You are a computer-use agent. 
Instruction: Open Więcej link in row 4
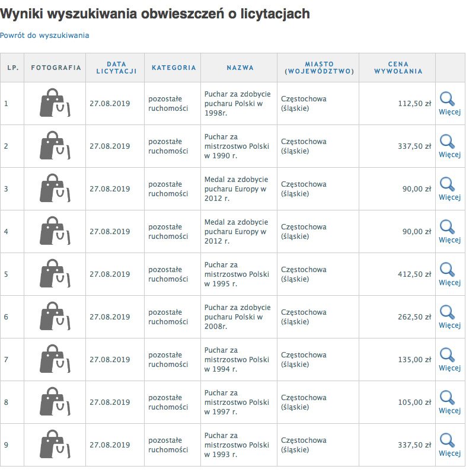[x=449, y=240]
